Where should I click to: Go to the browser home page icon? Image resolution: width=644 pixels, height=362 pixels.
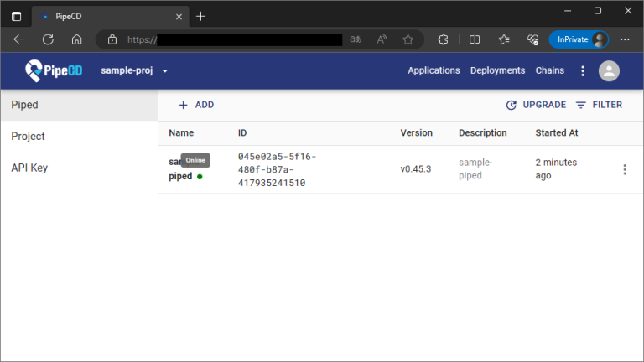[76, 39]
